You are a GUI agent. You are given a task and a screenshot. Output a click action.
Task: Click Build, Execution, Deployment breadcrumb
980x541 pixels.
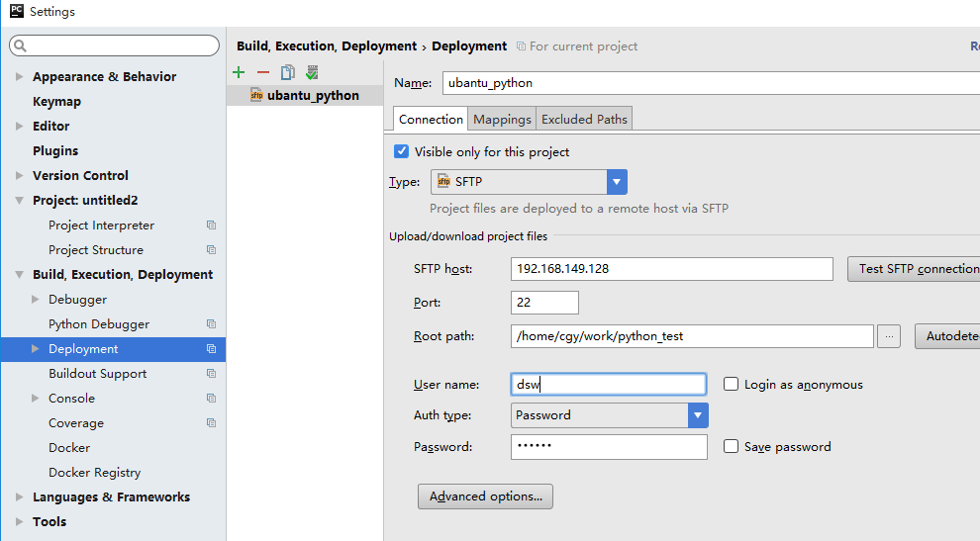click(x=327, y=46)
